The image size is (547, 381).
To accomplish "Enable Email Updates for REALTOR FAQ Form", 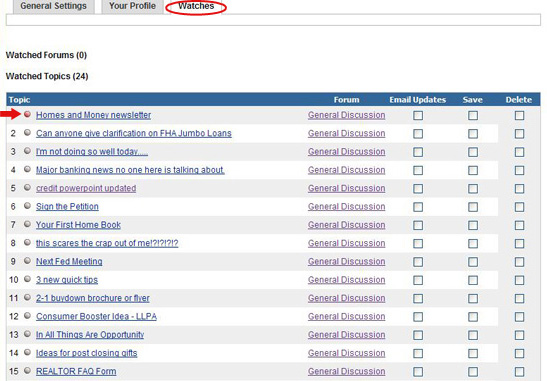I will (418, 372).
